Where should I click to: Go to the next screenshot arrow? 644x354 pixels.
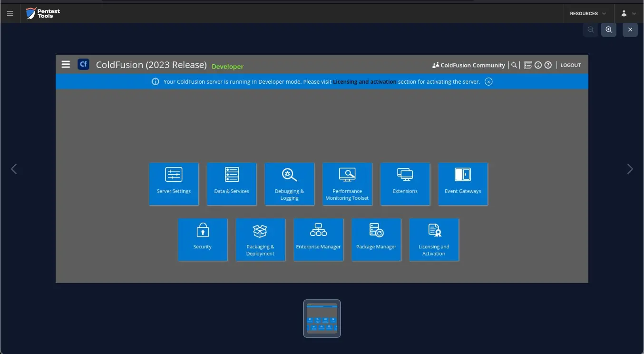coord(630,169)
